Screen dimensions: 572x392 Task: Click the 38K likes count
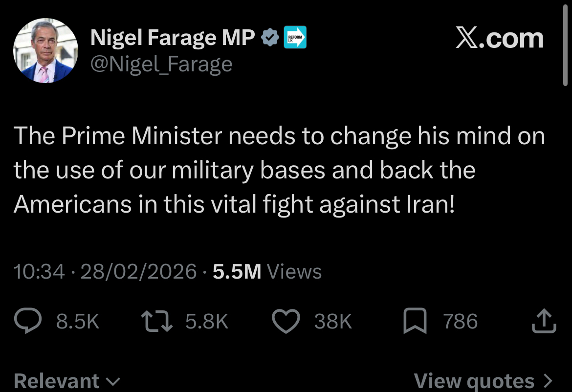[x=333, y=322]
